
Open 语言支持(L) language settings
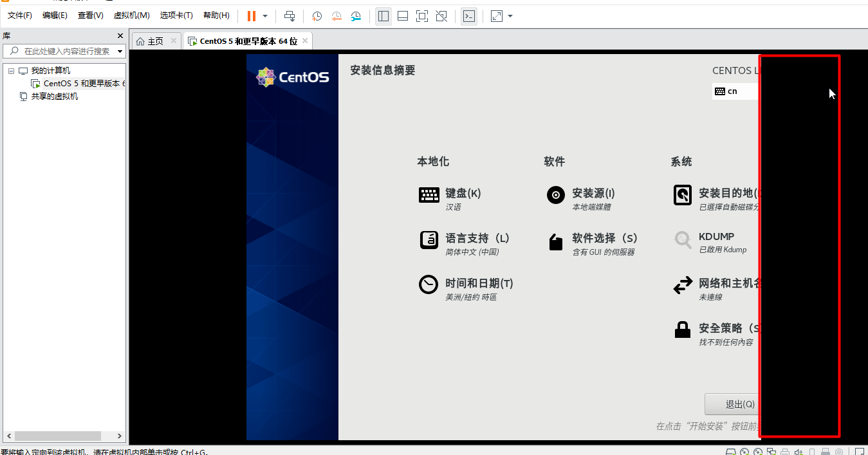(x=464, y=243)
